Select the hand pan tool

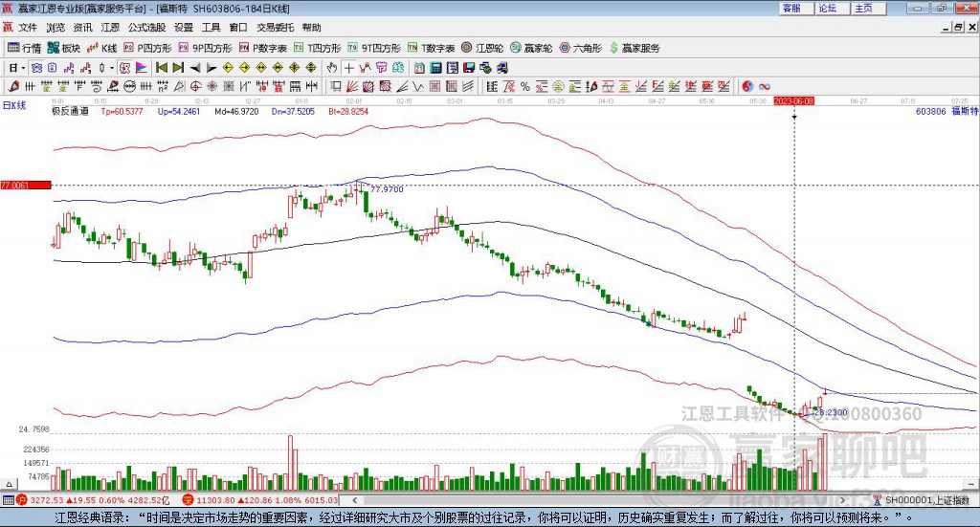[x=332, y=68]
